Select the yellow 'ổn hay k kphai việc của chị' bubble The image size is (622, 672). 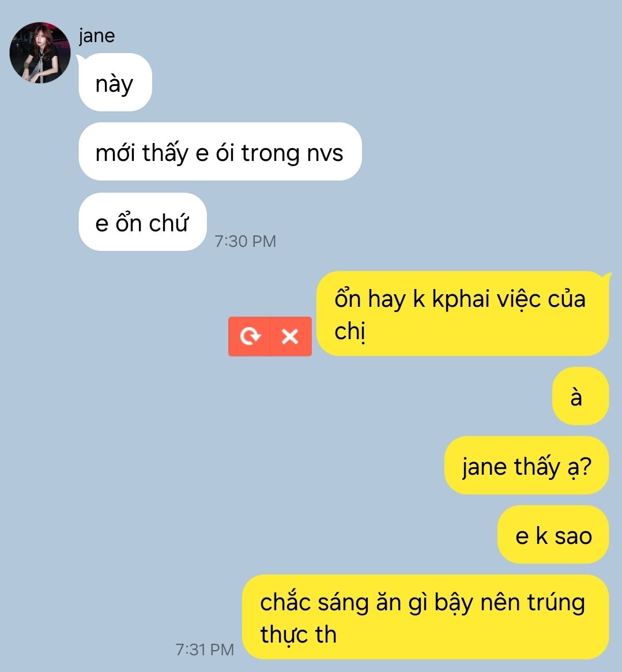463,314
